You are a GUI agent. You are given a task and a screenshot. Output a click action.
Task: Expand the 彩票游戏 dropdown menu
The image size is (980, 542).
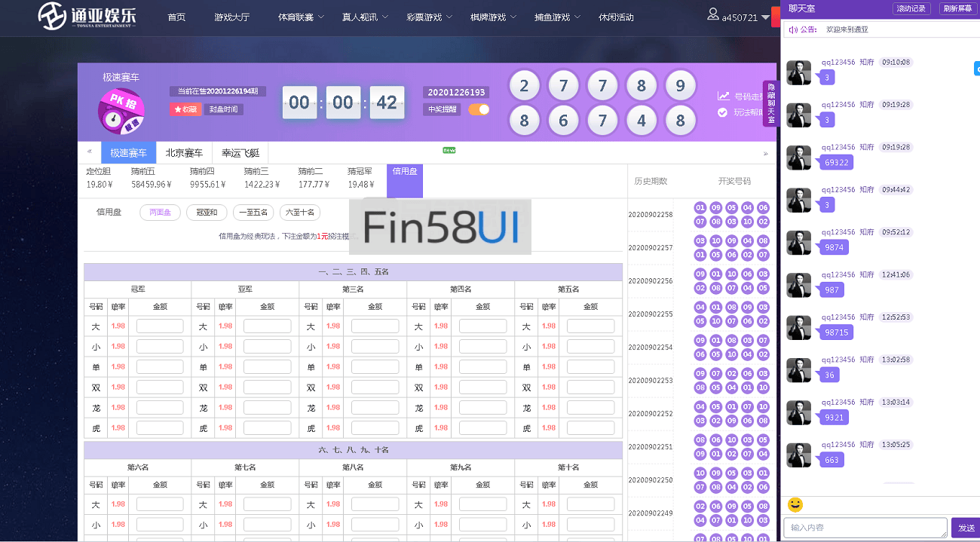tap(429, 17)
